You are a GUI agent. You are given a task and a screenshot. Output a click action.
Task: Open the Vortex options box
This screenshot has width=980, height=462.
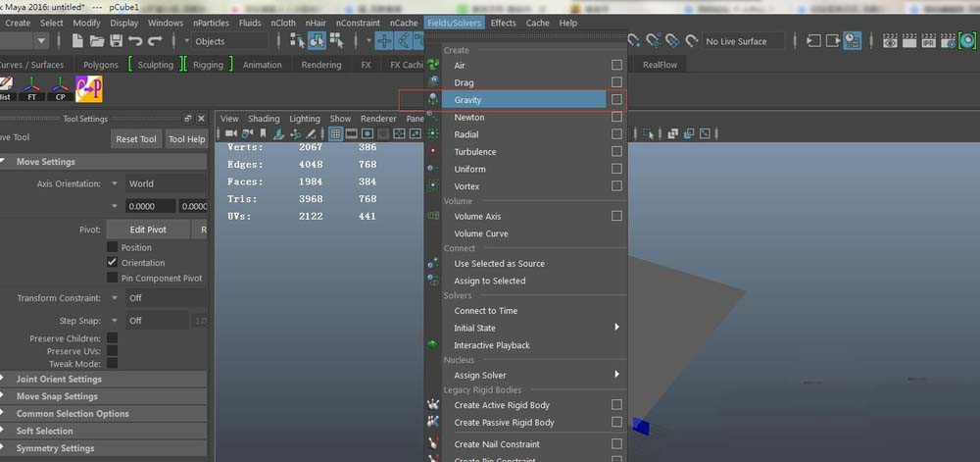616,186
